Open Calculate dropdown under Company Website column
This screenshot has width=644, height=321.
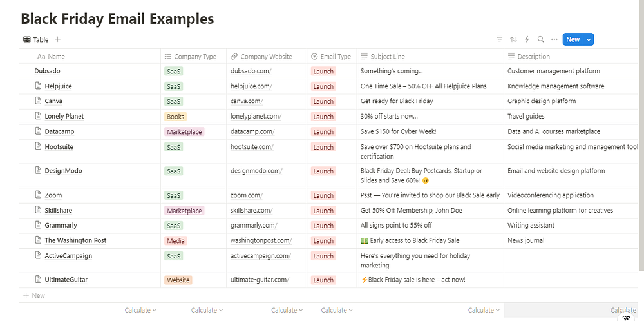point(287,310)
